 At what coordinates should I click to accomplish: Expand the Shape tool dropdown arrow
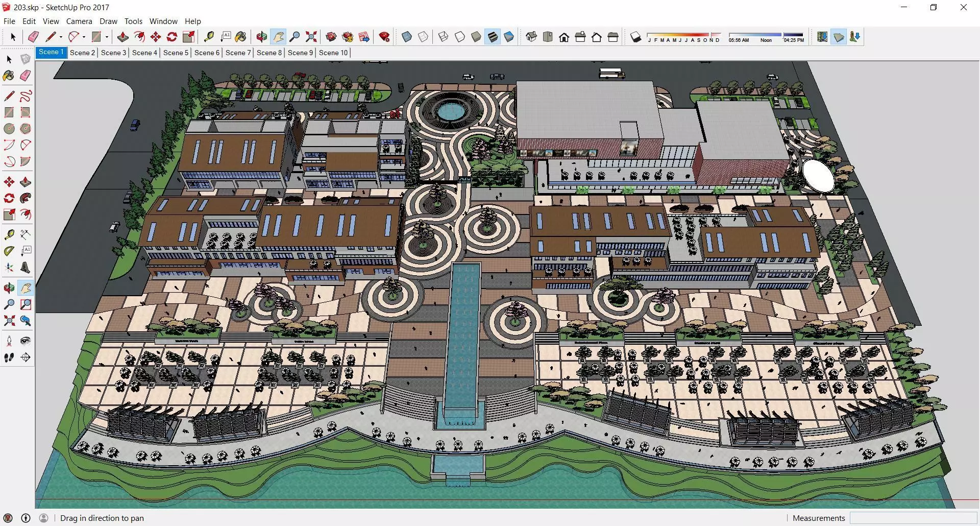click(x=107, y=37)
